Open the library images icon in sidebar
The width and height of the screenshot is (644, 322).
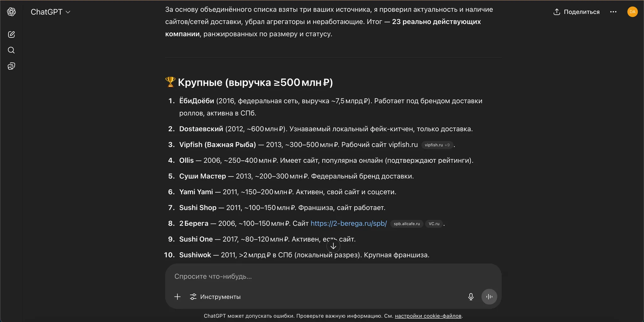pyautogui.click(x=11, y=66)
